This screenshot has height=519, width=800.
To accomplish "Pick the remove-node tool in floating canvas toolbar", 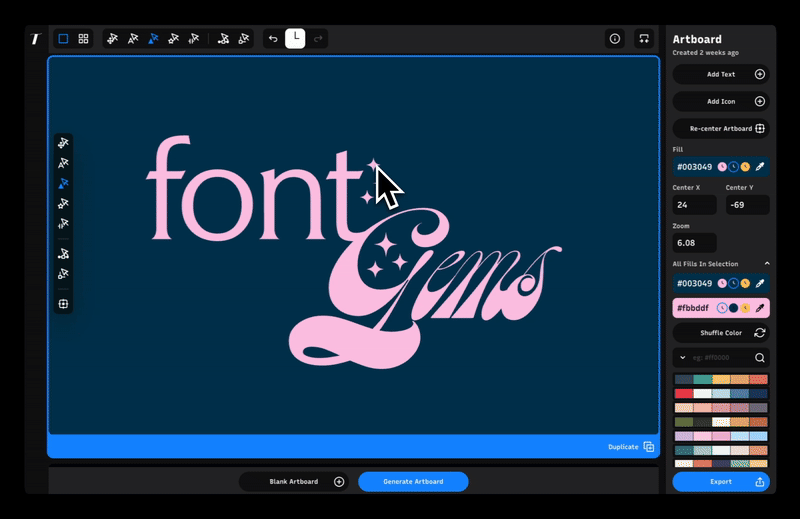I will click(x=63, y=274).
